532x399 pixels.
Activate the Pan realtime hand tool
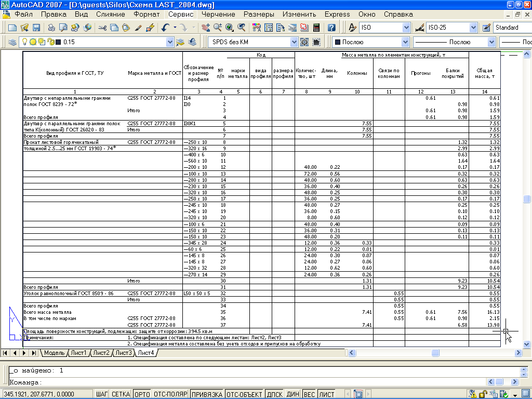pos(205,28)
